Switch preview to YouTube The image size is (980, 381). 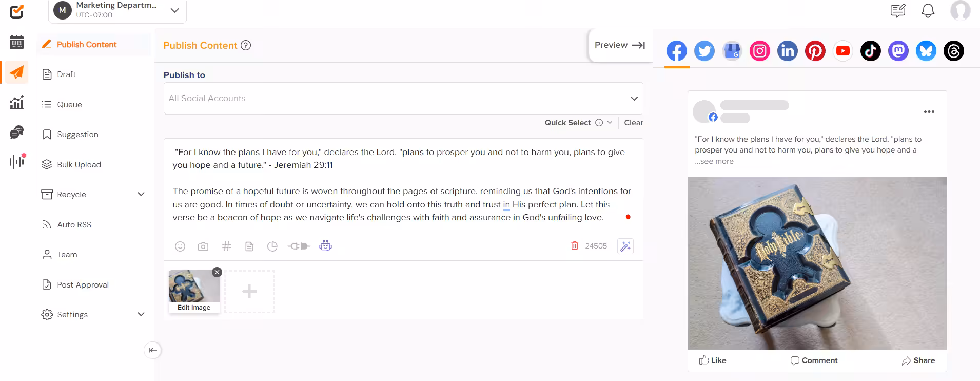coord(843,51)
